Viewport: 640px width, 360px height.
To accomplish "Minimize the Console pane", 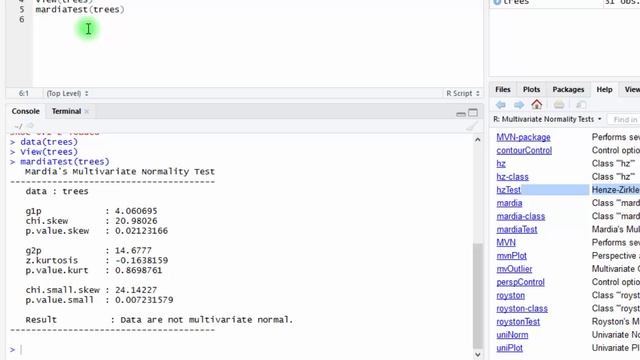I will click(x=461, y=113).
